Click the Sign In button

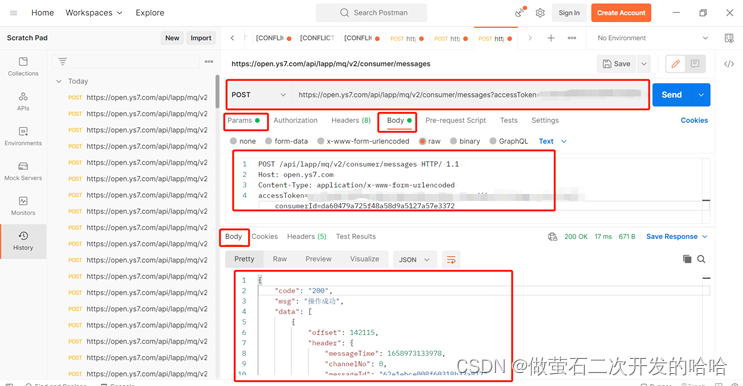tap(569, 13)
